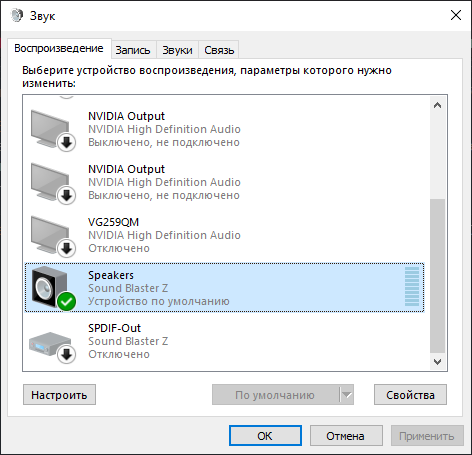The image size is (472, 455).
Task: Click the green default checkmark on Speakers
Action: pyautogui.click(x=66, y=301)
